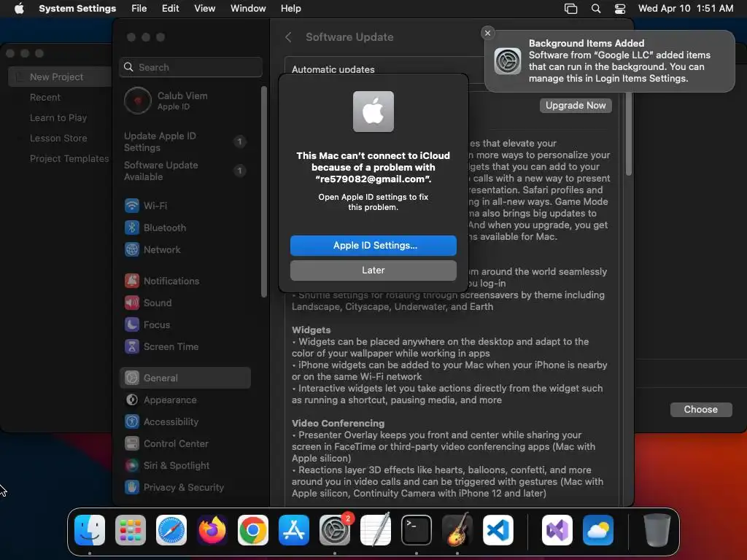Open Bluetooth settings pane
This screenshot has height=560, width=747.
(185, 227)
